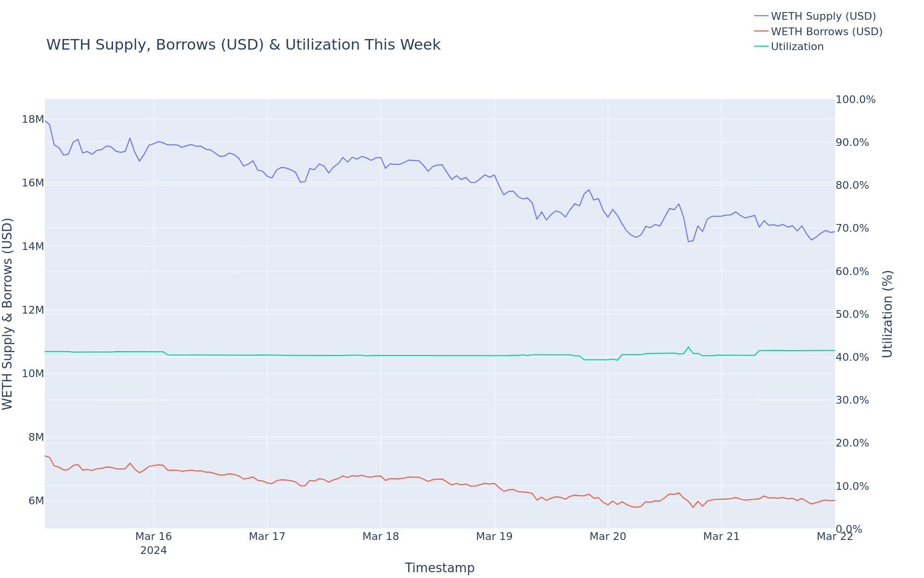Select the 'Mar 21' date tick label
Screen dimensions: 924x578
click(721, 537)
